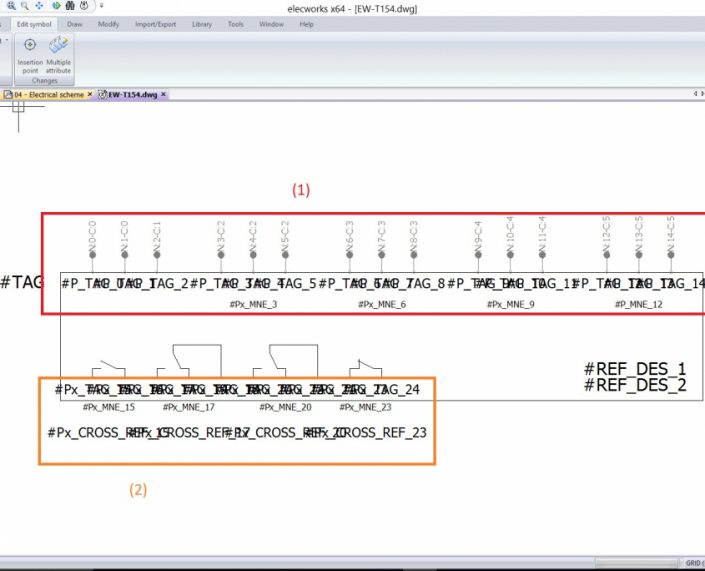Close the EW-T154.dwg tab
This screenshot has height=571, width=705.
(x=164, y=94)
